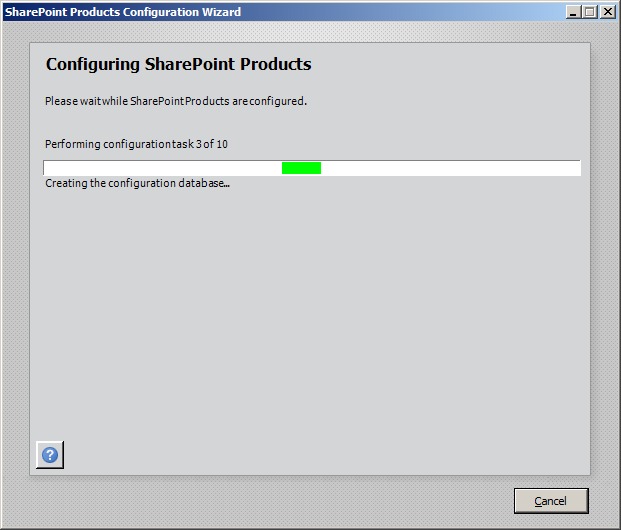Click the window title text in title bar
621x530 pixels.
pyautogui.click(x=123, y=12)
